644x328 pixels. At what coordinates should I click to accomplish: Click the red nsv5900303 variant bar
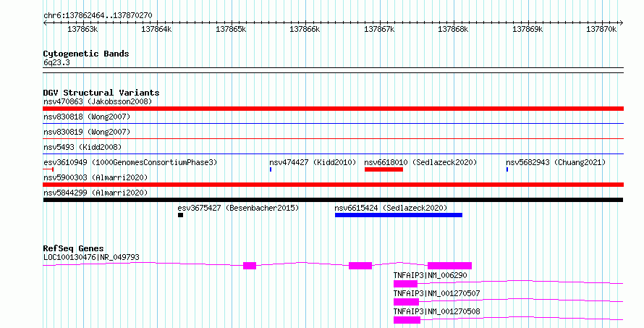point(333,185)
